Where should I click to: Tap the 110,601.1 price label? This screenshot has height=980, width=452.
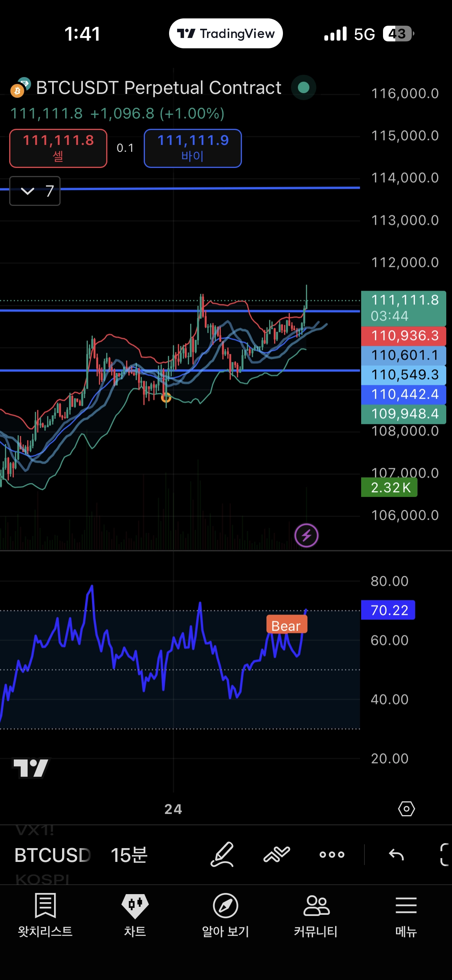coord(404,355)
